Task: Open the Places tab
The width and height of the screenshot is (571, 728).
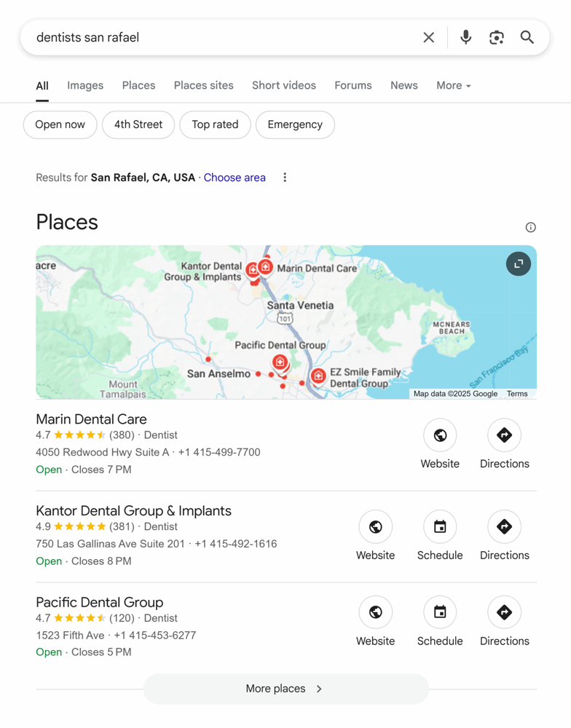Action: click(x=138, y=85)
